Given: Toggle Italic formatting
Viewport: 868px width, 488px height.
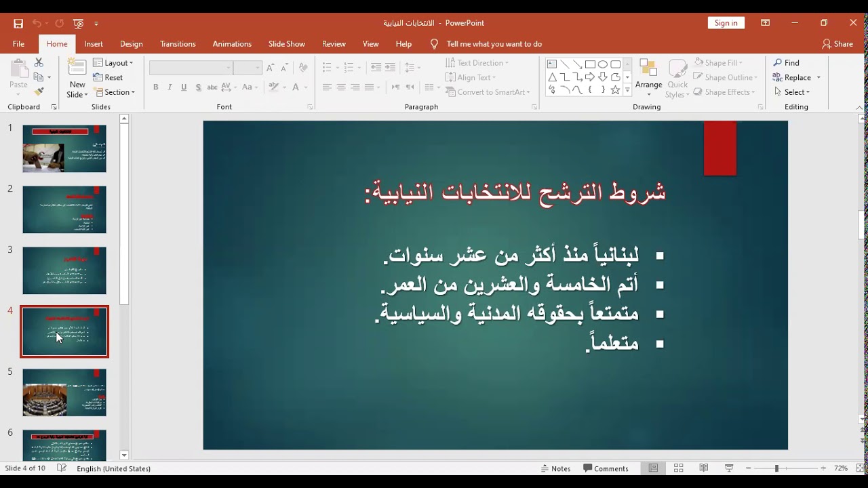Looking at the screenshot, I should (x=170, y=87).
